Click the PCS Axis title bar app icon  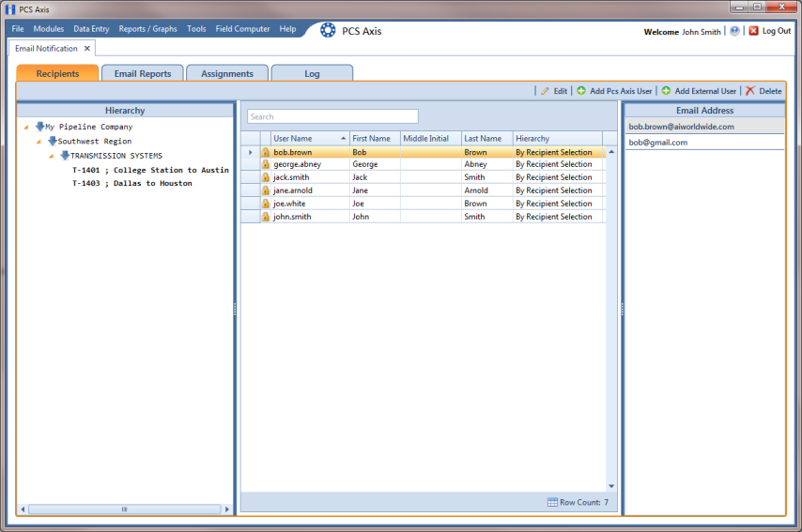[x=9, y=9]
